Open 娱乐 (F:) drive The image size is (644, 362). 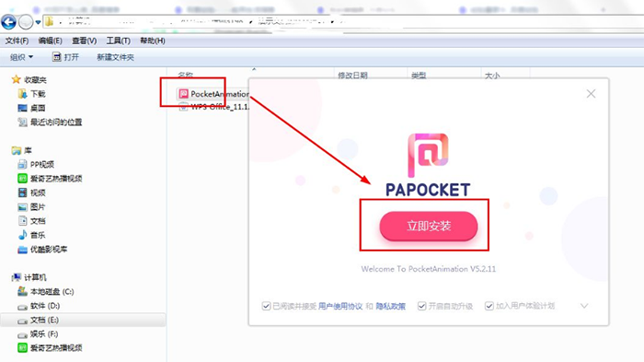pos(38,334)
